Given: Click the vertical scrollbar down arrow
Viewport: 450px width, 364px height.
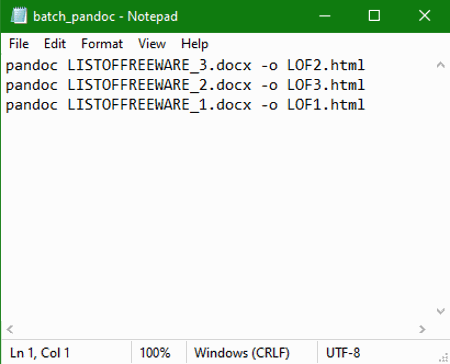Looking at the screenshot, I should point(441,311).
